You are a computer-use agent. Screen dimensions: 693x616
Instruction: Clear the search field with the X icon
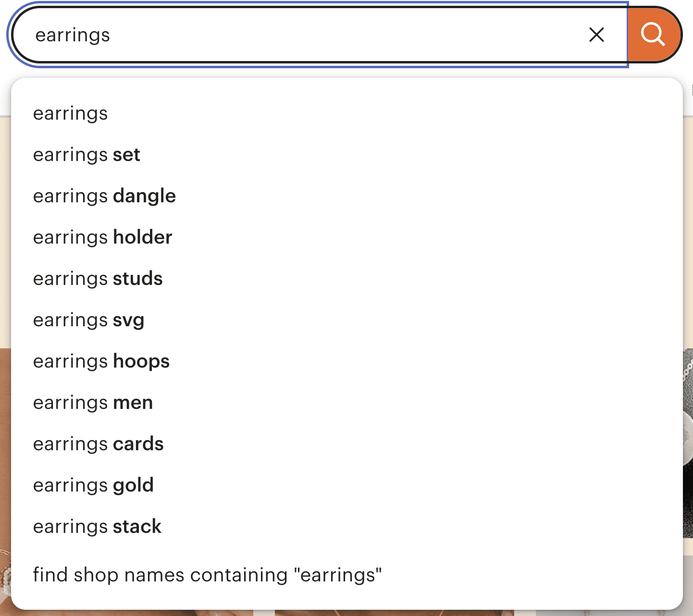tap(596, 35)
